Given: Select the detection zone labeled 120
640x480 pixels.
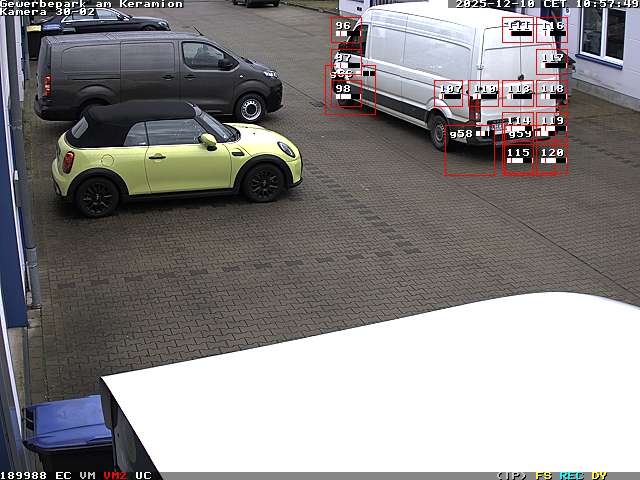Looking at the screenshot, I should [551, 156].
